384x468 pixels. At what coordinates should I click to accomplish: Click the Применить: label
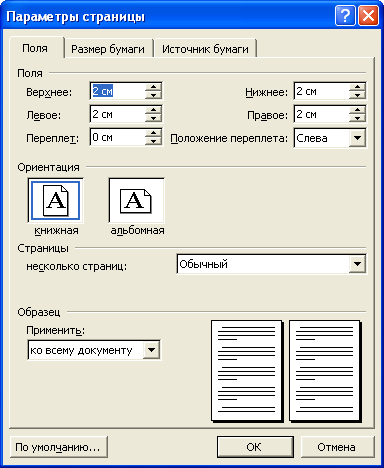(x=56, y=330)
